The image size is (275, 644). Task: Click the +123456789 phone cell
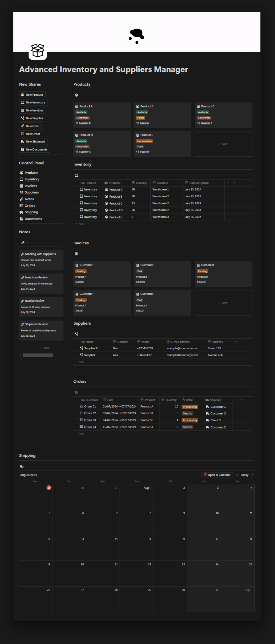(150, 348)
